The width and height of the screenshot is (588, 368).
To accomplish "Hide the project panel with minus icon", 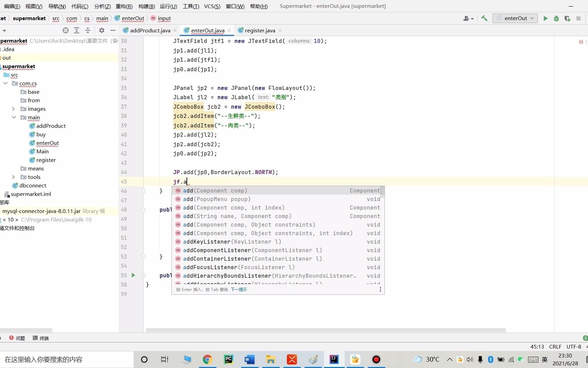I will click(x=113, y=30).
